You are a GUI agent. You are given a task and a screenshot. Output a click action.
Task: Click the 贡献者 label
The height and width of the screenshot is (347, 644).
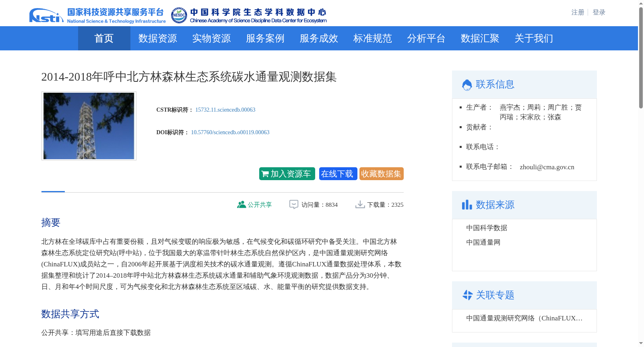(480, 127)
